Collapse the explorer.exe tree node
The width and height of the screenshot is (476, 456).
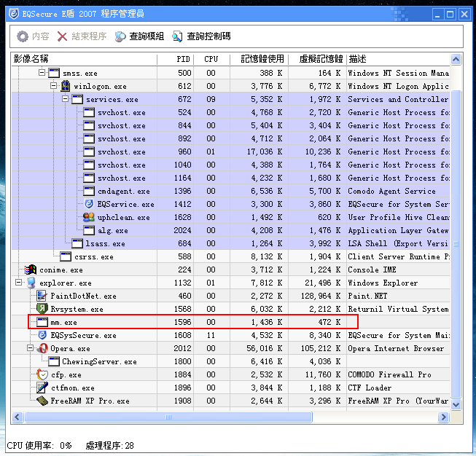point(18,283)
